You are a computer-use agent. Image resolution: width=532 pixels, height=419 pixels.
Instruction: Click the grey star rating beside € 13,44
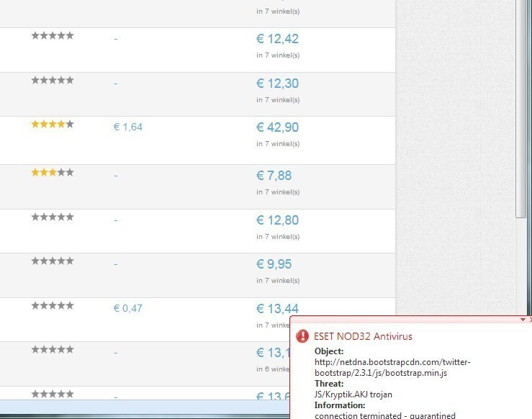point(53,306)
